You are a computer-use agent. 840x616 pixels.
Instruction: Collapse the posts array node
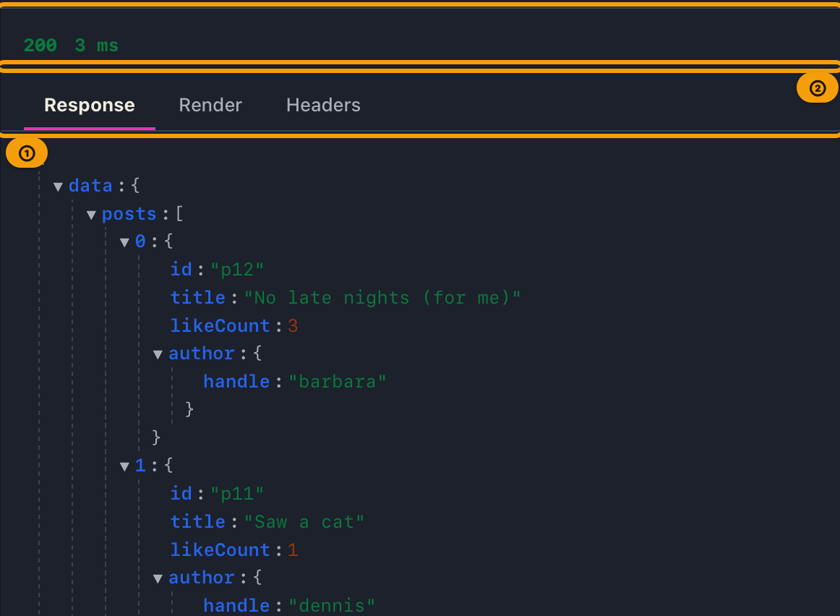(x=91, y=215)
